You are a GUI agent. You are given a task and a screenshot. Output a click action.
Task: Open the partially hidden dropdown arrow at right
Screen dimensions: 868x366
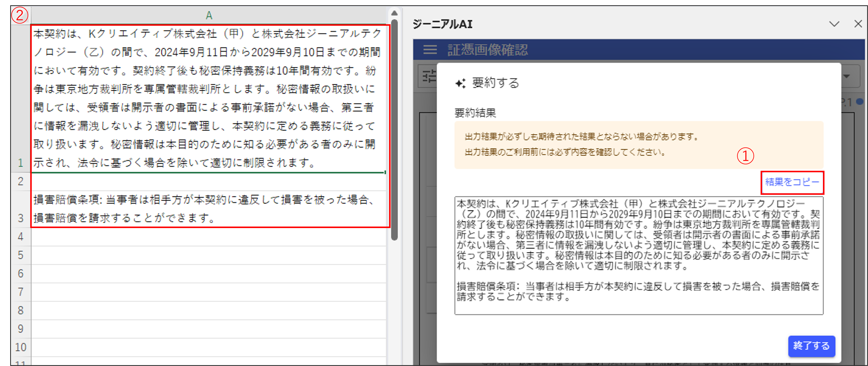(846, 77)
